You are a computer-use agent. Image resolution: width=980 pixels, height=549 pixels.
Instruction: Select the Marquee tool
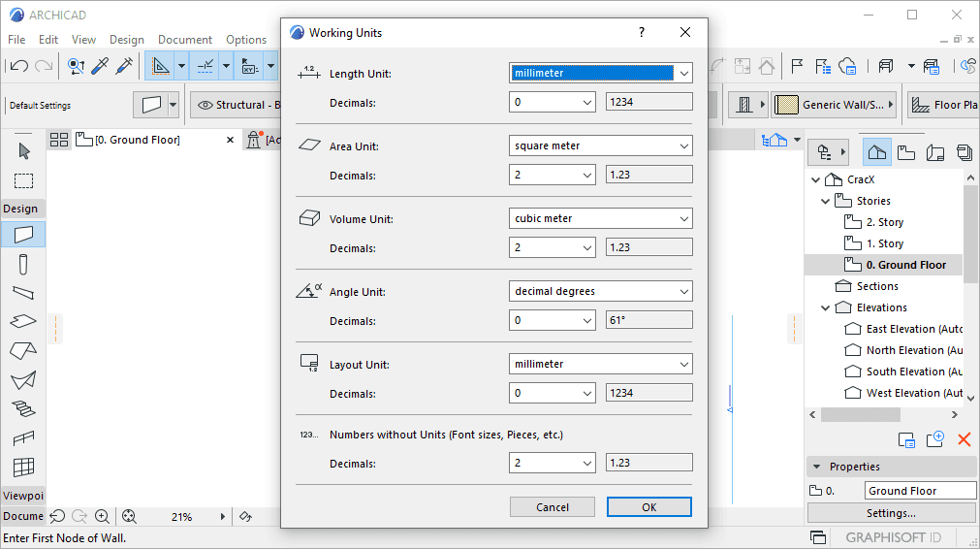point(24,180)
